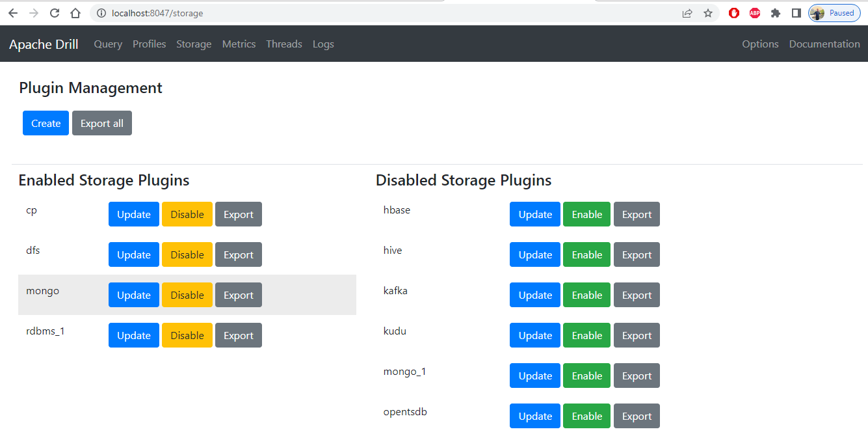
Task: Open the Query page
Action: pyautogui.click(x=108, y=44)
